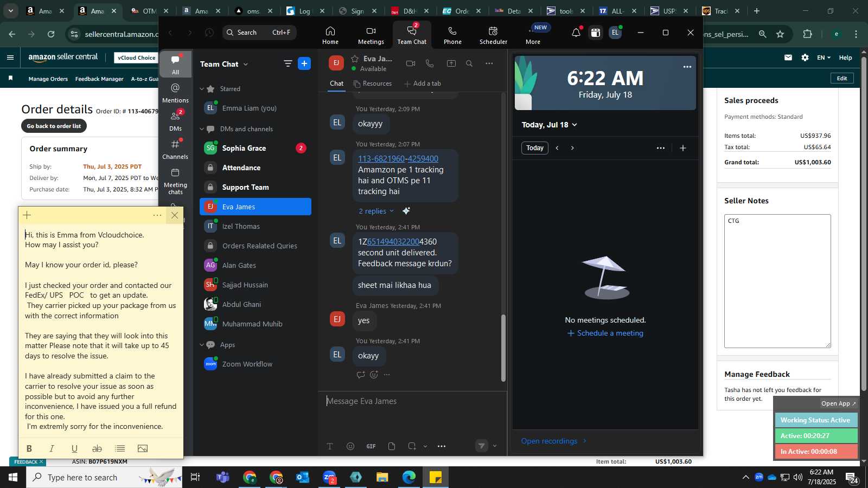Click Edit button in Seller Central
868x488 pixels.
(x=842, y=78)
